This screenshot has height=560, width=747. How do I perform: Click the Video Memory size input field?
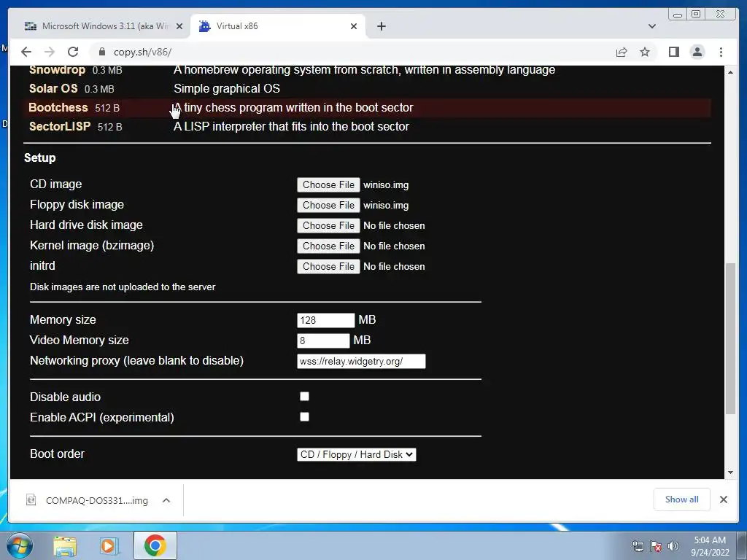click(x=323, y=341)
